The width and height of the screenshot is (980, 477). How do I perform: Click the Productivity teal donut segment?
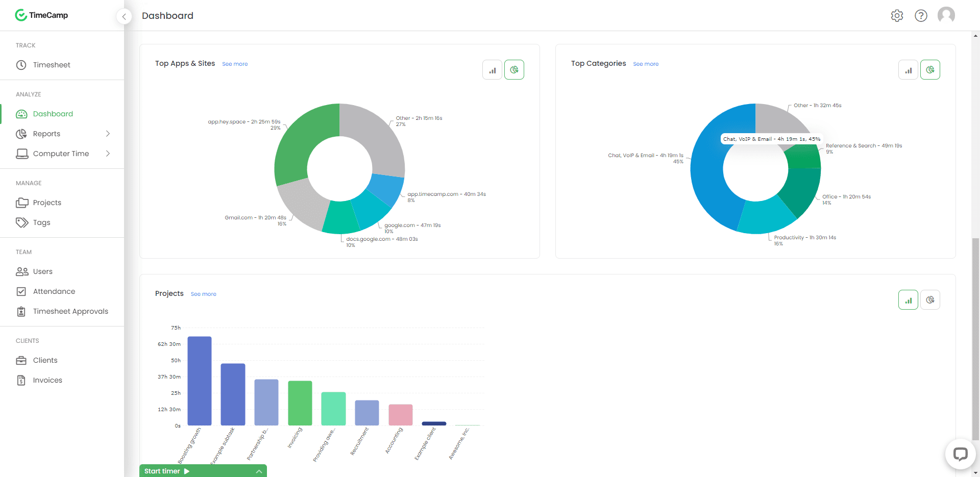pyautogui.click(x=766, y=217)
